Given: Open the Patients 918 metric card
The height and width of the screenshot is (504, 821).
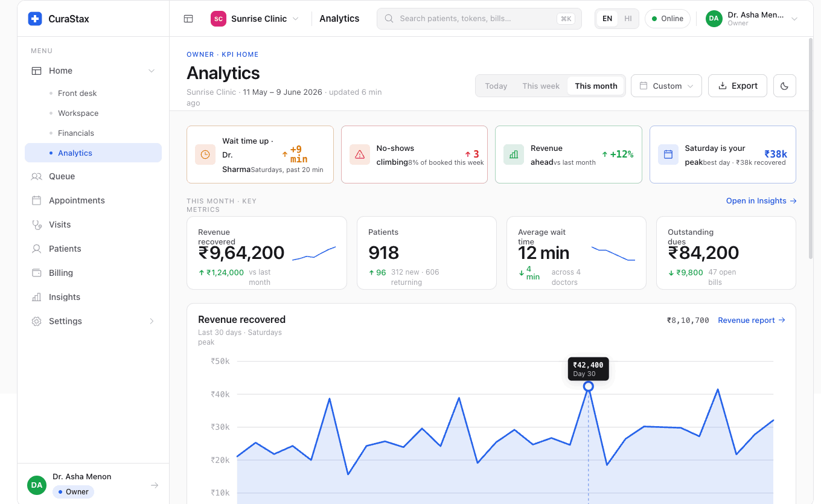Looking at the screenshot, I should pyautogui.click(x=427, y=253).
